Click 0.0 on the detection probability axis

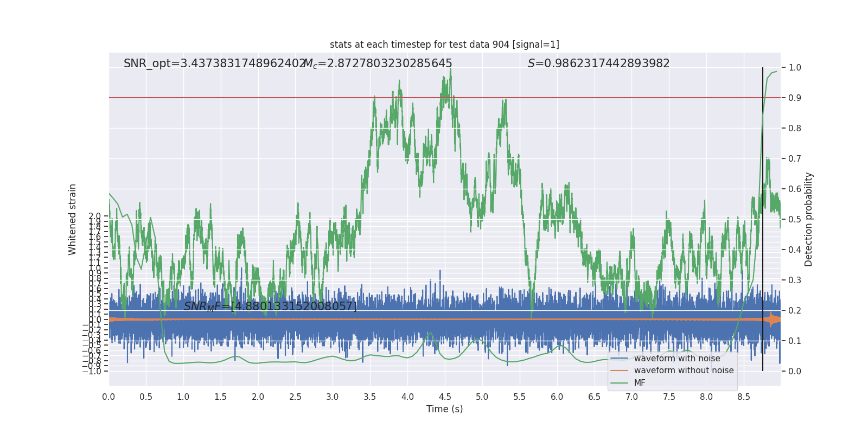point(795,372)
